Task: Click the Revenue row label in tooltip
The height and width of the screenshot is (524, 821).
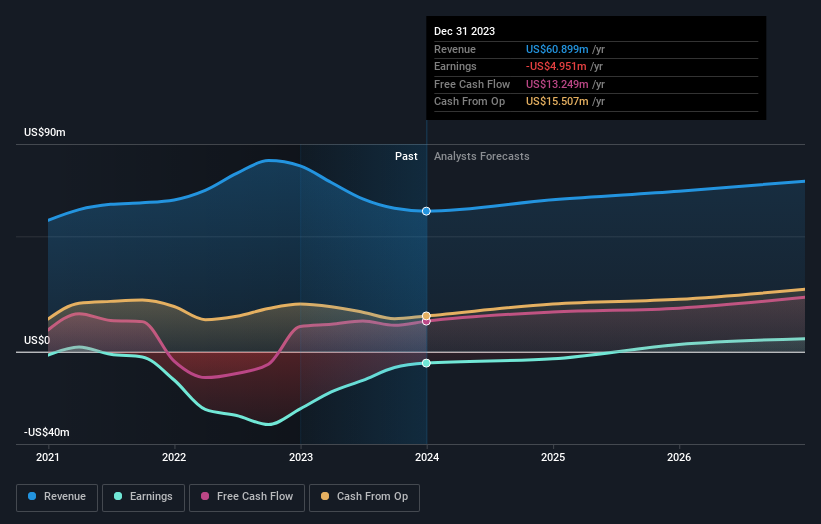Action: [455, 49]
